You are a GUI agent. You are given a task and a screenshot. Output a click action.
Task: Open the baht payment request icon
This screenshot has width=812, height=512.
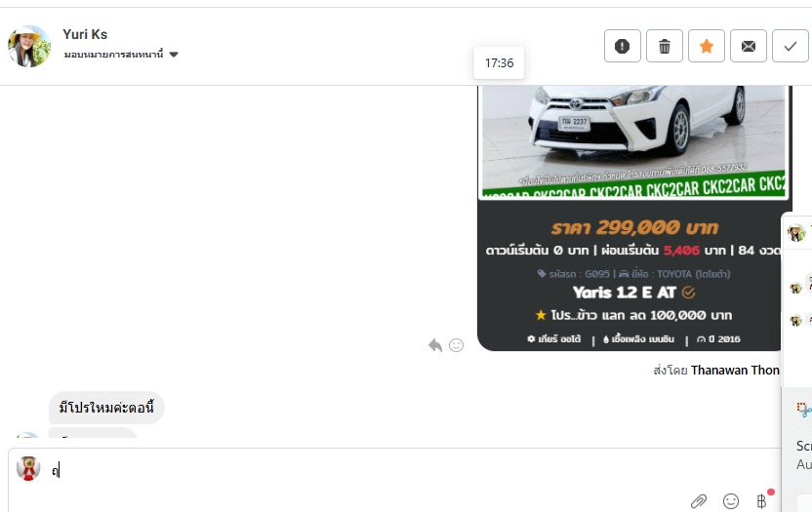[x=762, y=500]
